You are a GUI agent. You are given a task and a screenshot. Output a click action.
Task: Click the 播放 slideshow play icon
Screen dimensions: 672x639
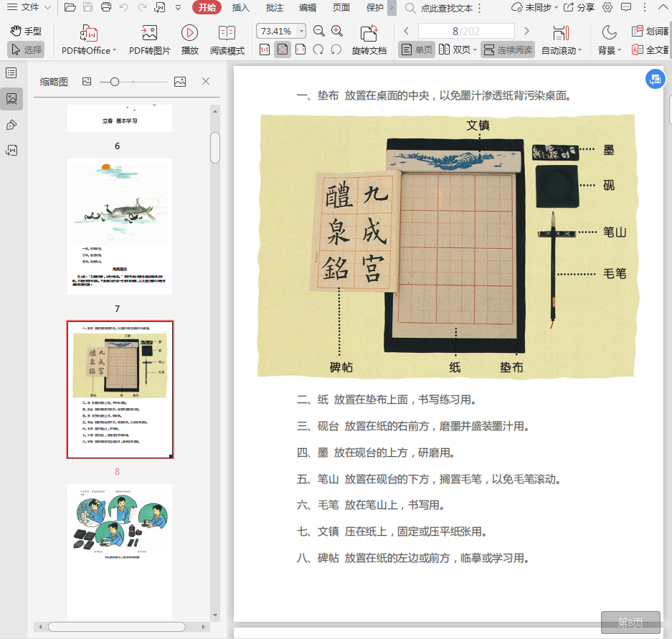(189, 33)
